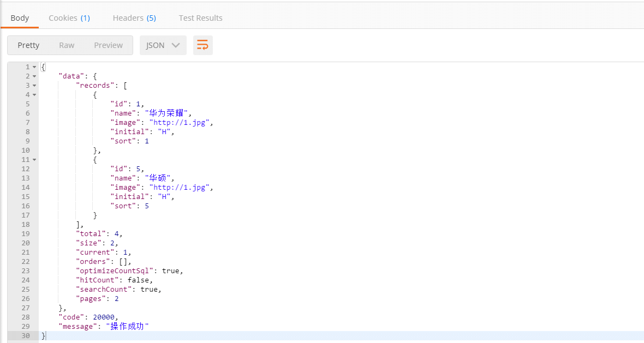This screenshot has width=644, height=343.
Task: Switch to the Body tab
Action: [x=20, y=18]
